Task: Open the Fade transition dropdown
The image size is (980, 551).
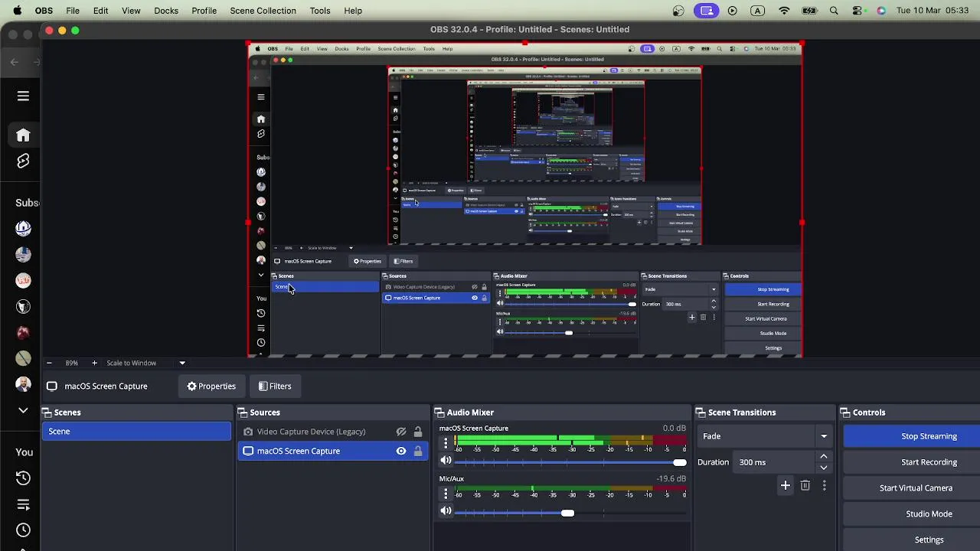Action: point(764,436)
